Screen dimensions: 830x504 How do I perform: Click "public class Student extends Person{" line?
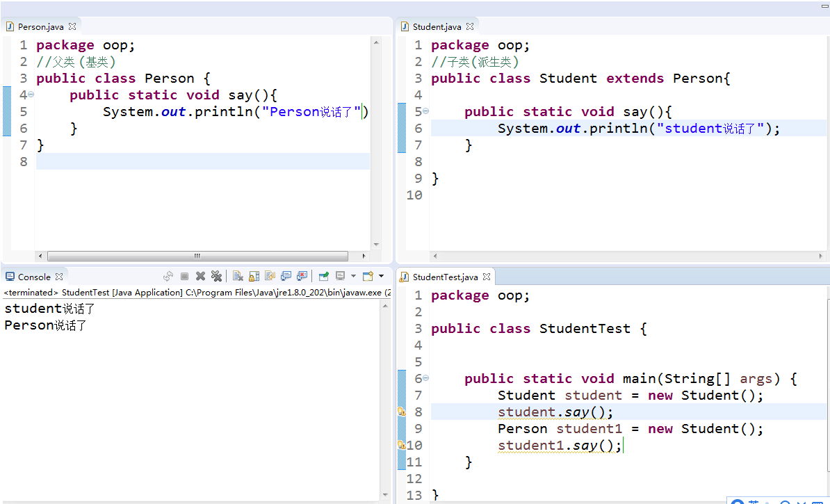point(580,79)
